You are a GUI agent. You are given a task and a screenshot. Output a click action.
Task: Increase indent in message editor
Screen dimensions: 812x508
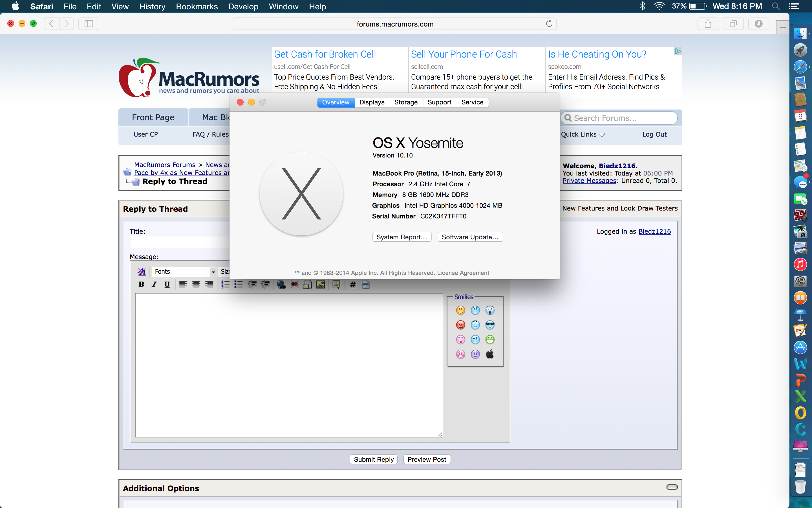(265, 284)
